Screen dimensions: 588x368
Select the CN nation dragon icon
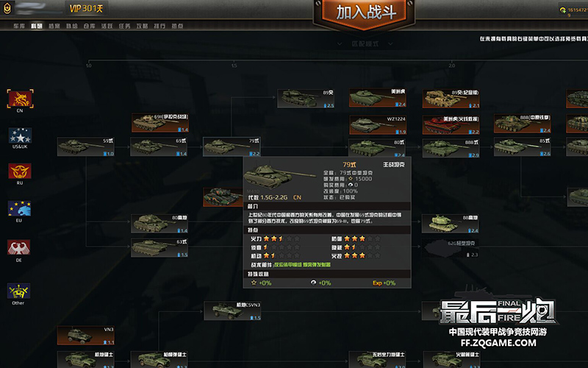[x=21, y=99]
